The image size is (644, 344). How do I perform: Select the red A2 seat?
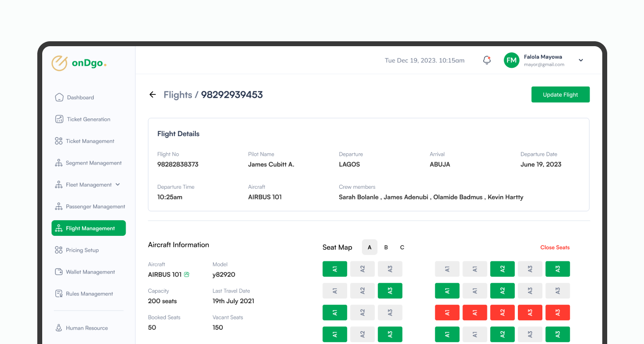(503, 313)
